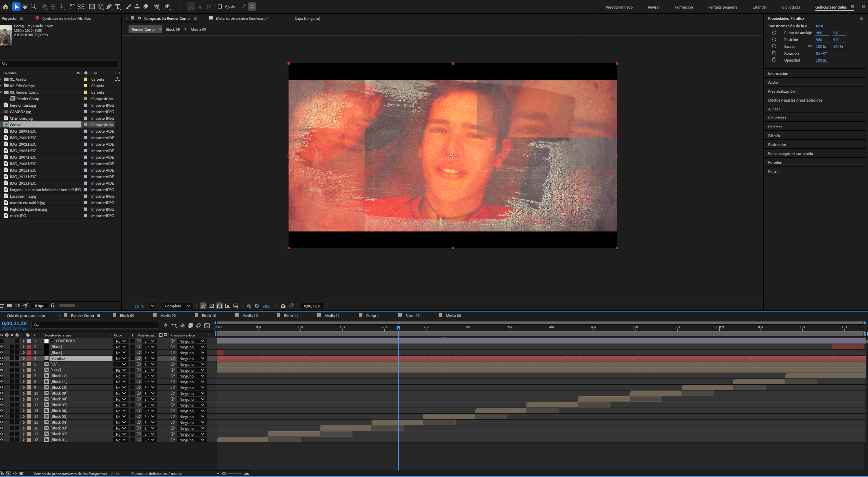The image size is (868, 477).
Task: Click the region of interest icon
Action: point(228,306)
